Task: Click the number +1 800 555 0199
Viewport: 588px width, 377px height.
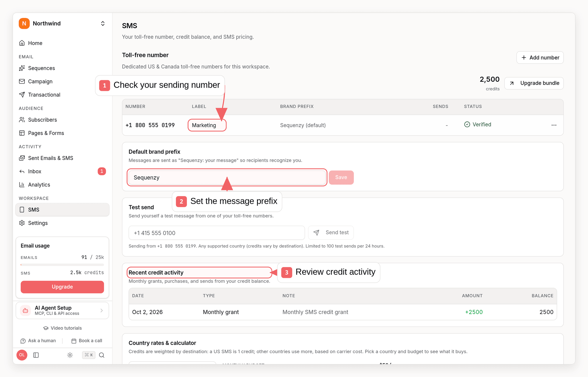Action: [x=150, y=125]
